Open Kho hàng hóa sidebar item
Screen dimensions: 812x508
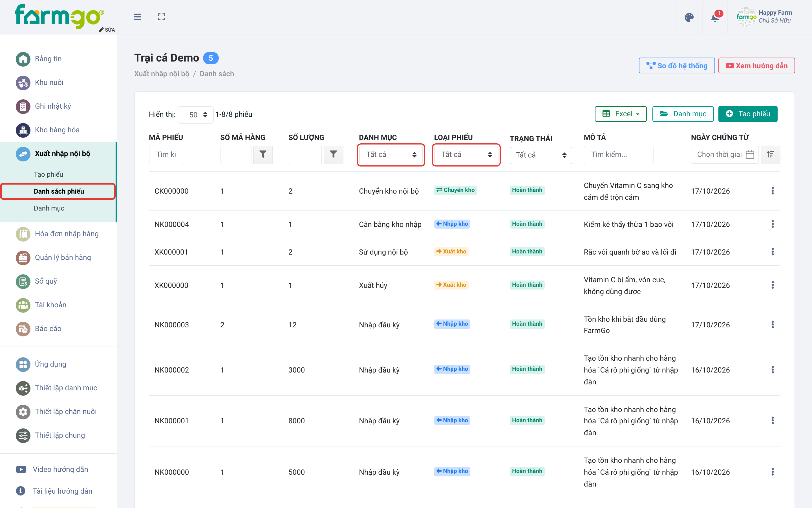[x=57, y=130]
